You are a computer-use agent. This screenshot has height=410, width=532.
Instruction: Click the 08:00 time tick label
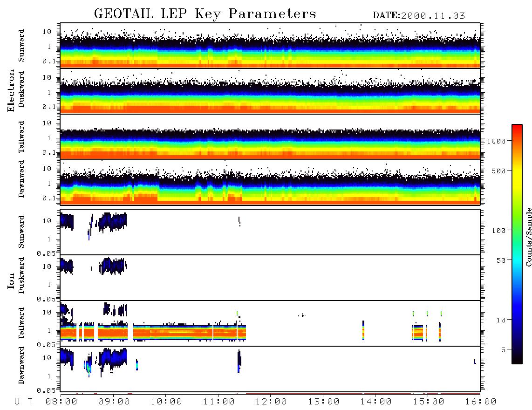(61, 402)
